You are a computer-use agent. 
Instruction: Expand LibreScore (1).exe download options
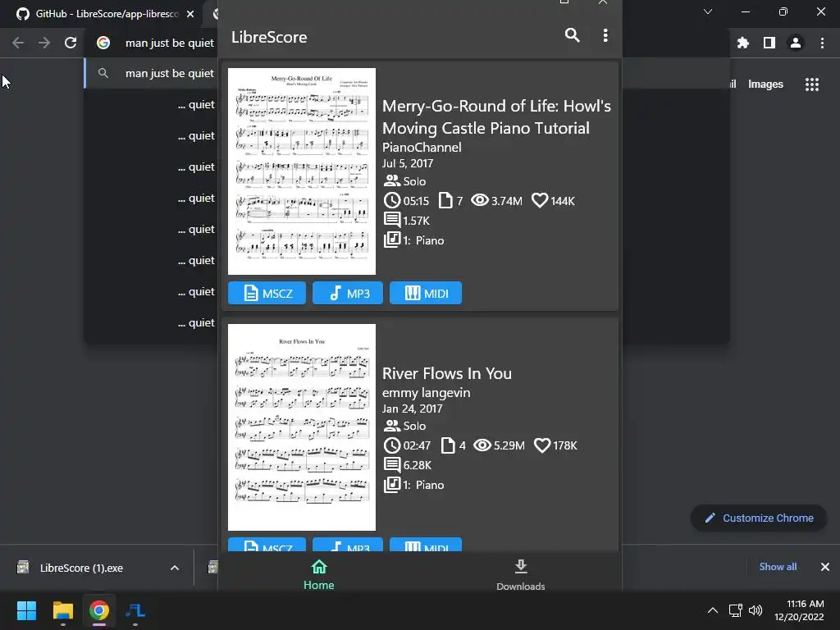click(175, 568)
